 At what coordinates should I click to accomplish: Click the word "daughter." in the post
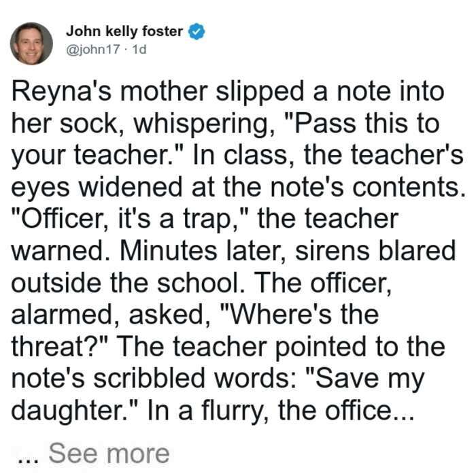coord(75,411)
